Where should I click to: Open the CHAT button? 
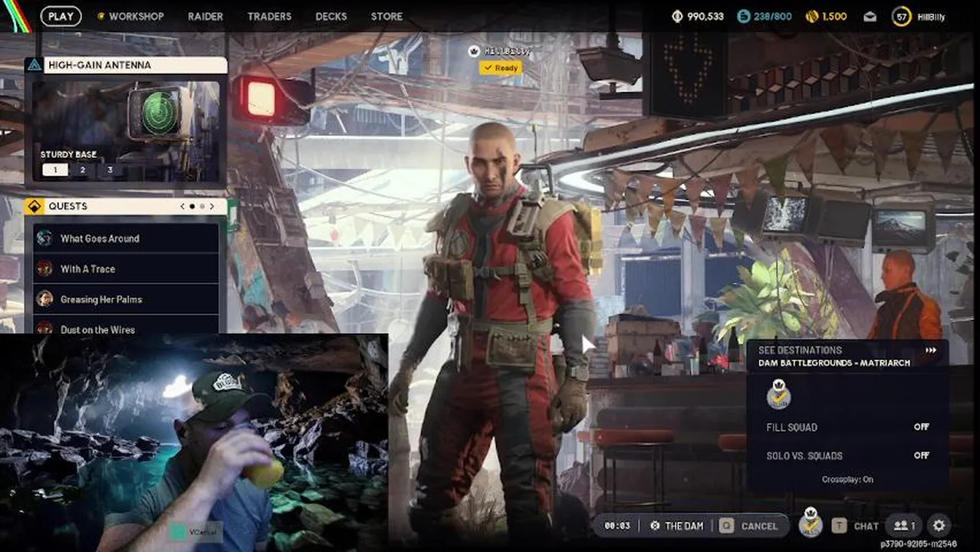pyautogui.click(x=866, y=526)
